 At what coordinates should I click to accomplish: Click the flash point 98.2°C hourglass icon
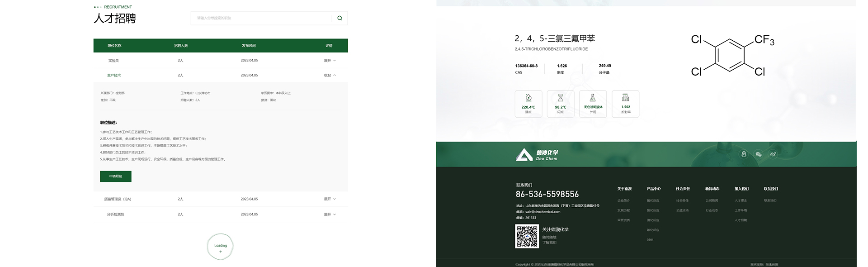pyautogui.click(x=560, y=98)
